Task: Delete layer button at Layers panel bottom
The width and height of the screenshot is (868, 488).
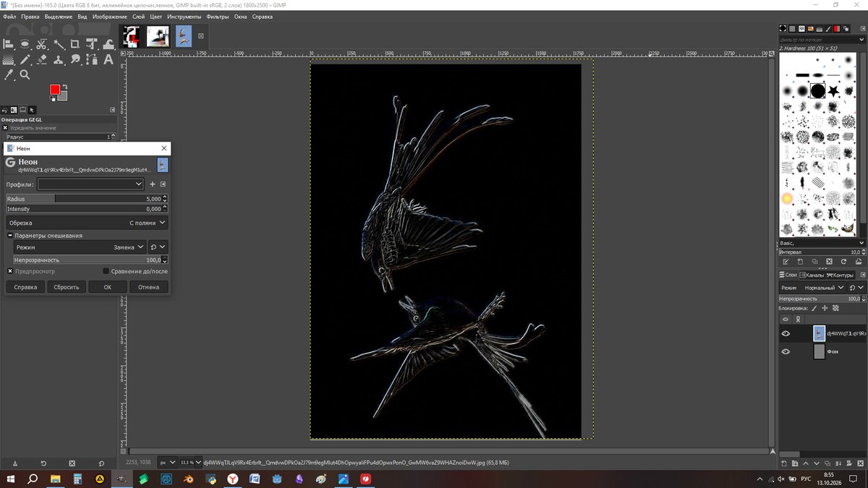Action: [860, 463]
